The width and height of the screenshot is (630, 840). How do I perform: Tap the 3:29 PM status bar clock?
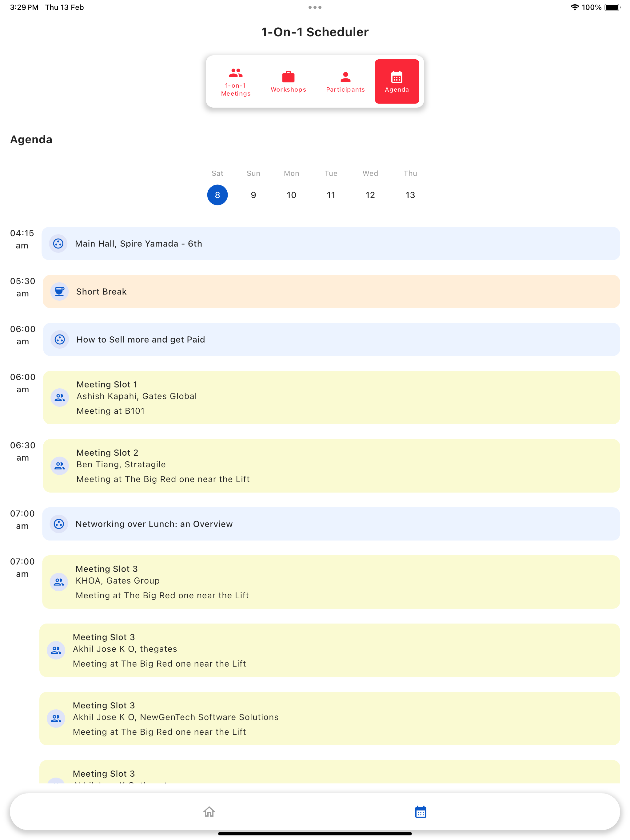tap(24, 7)
